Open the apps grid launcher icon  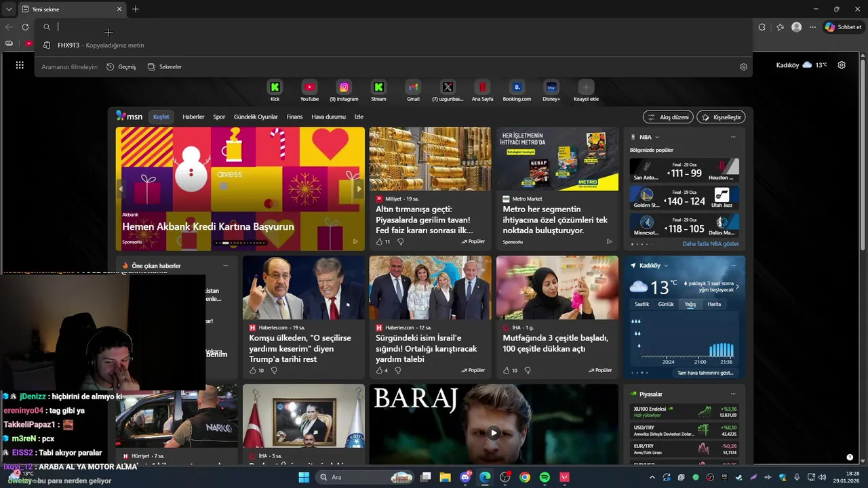coord(20,65)
